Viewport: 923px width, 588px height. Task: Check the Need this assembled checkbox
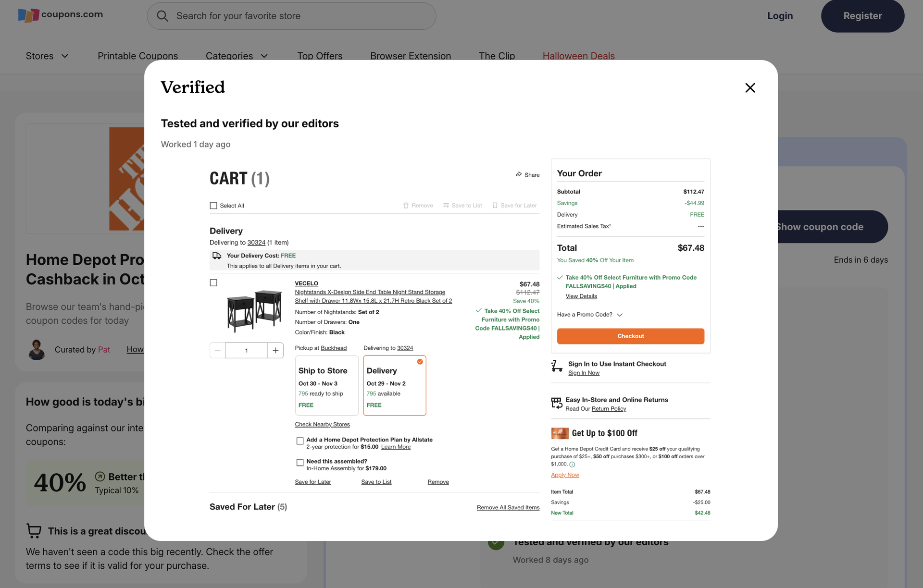click(300, 463)
